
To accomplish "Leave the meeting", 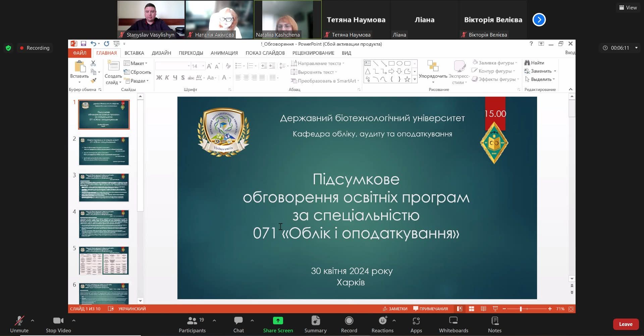I will point(626,324).
